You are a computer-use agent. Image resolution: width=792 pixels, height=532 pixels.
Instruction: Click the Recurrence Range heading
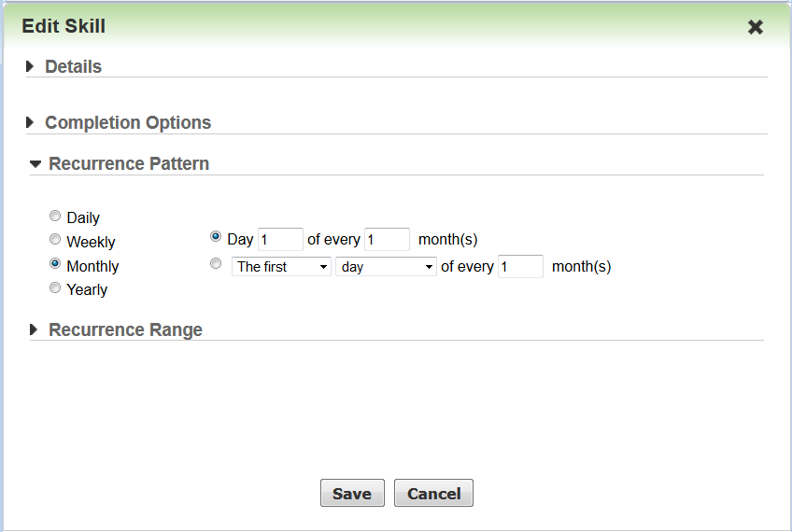pos(125,329)
